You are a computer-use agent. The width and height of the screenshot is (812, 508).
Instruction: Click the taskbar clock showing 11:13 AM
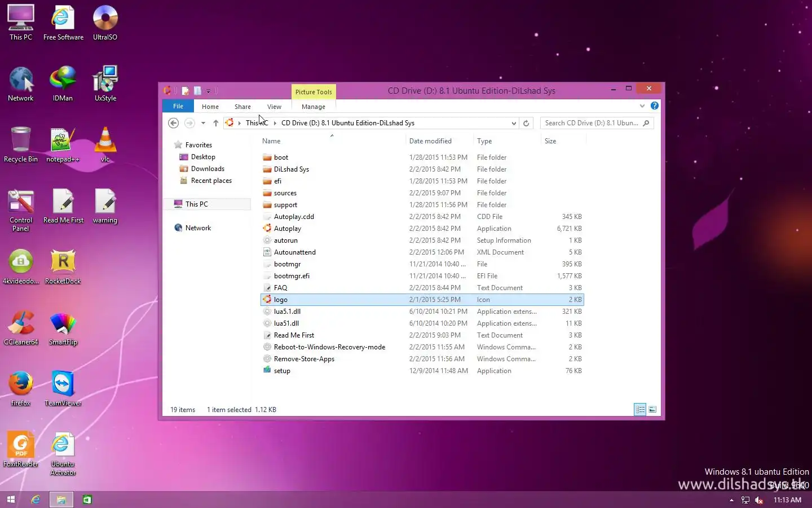coord(787,500)
